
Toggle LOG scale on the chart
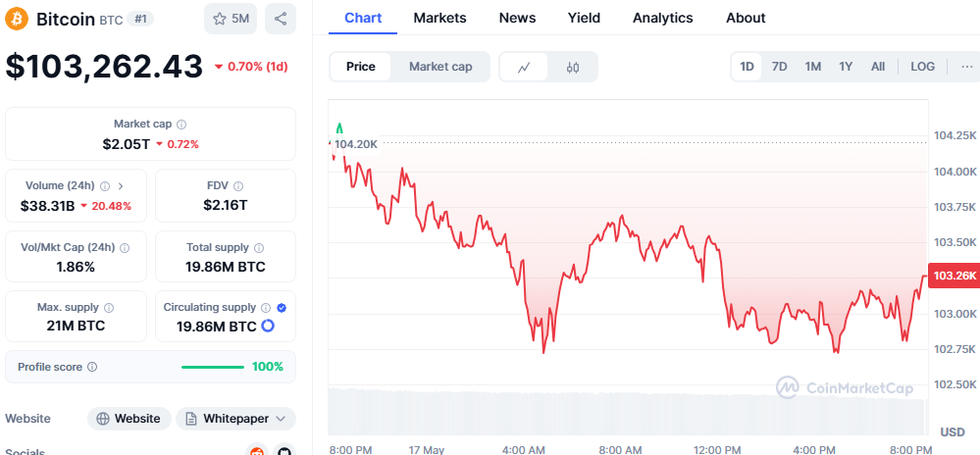(x=922, y=67)
